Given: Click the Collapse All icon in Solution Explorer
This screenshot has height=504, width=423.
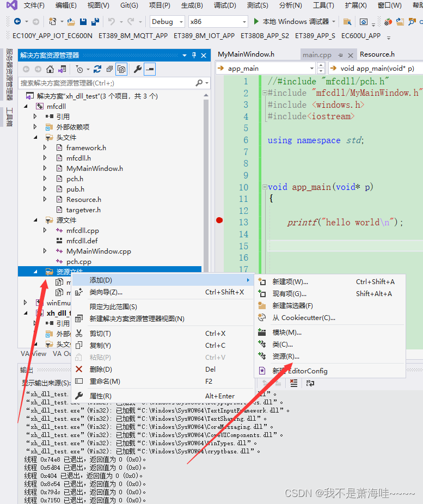Looking at the screenshot, I should point(109,69).
